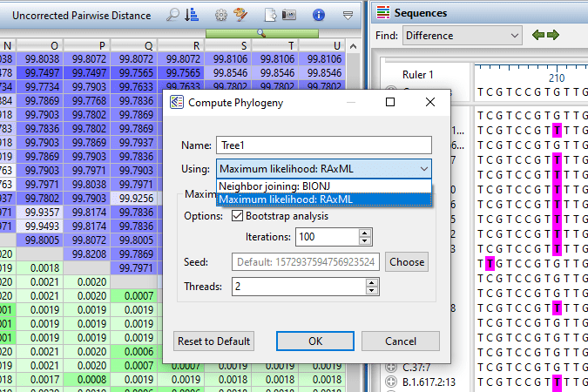Screen dimensions: 588x392
Task: Click the Threads value field
Action: [299, 287]
